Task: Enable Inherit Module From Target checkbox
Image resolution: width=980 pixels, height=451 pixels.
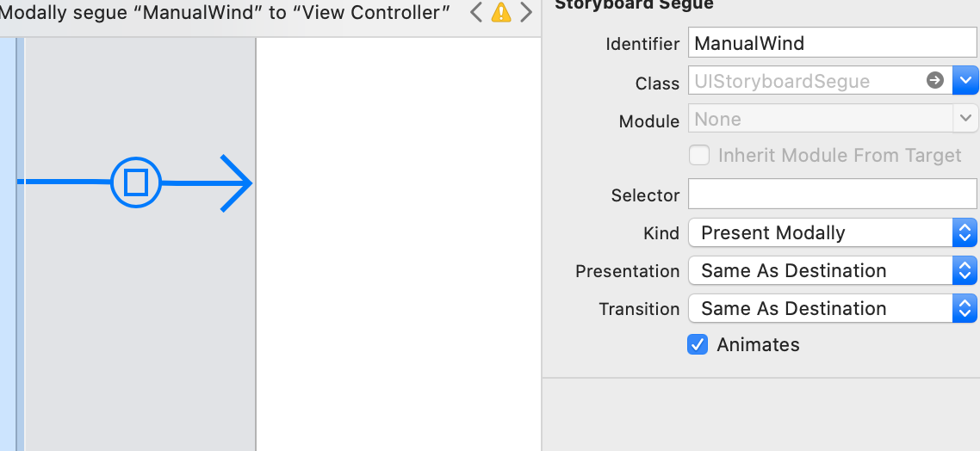Action: [699, 155]
